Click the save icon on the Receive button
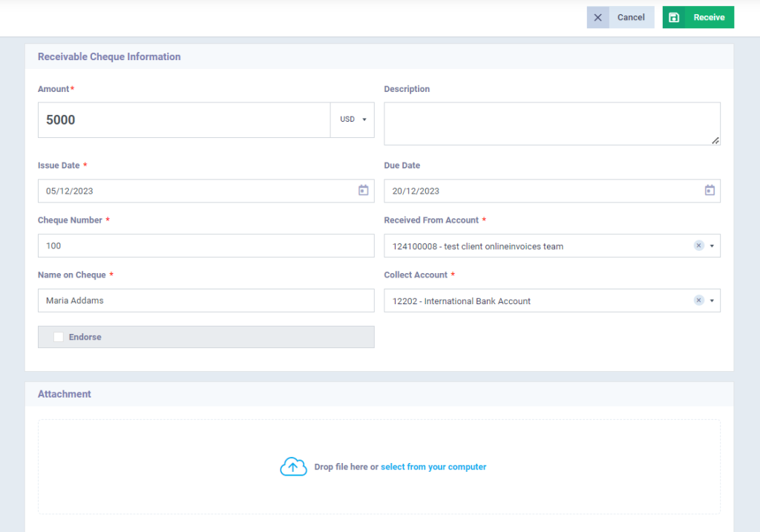Viewport: 760px width, 532px height. 675,17
